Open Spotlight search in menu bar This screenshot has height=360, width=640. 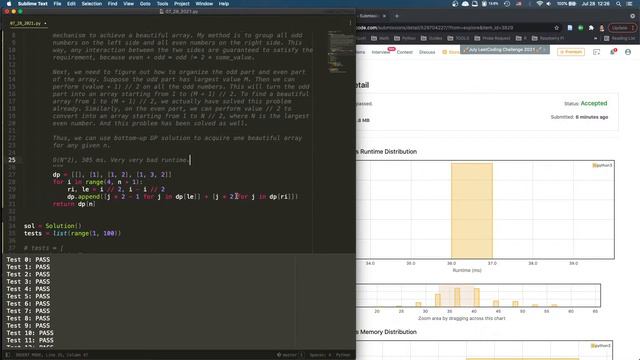point(619,4)
